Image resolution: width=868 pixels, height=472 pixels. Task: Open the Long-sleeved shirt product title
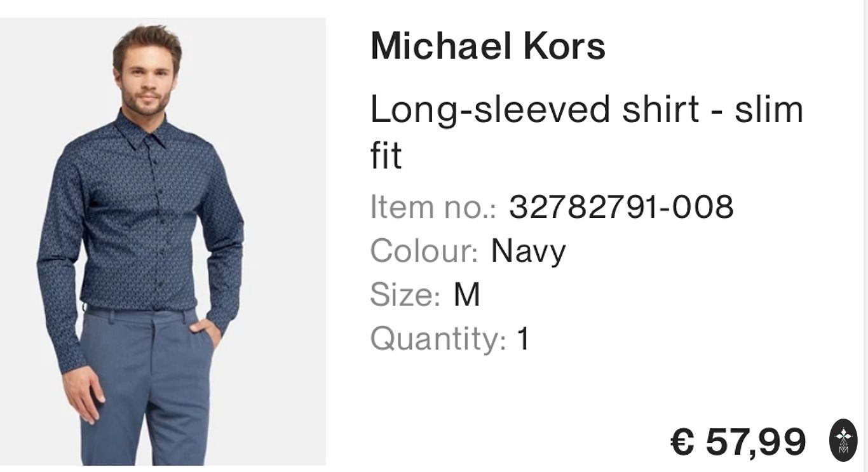pos(587,132)
